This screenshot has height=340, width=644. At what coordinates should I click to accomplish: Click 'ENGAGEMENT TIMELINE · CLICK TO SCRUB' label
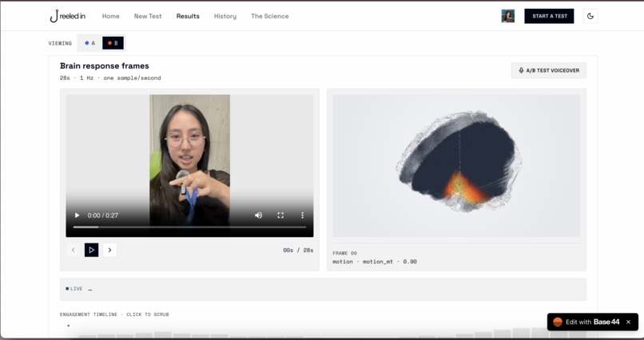114,314
